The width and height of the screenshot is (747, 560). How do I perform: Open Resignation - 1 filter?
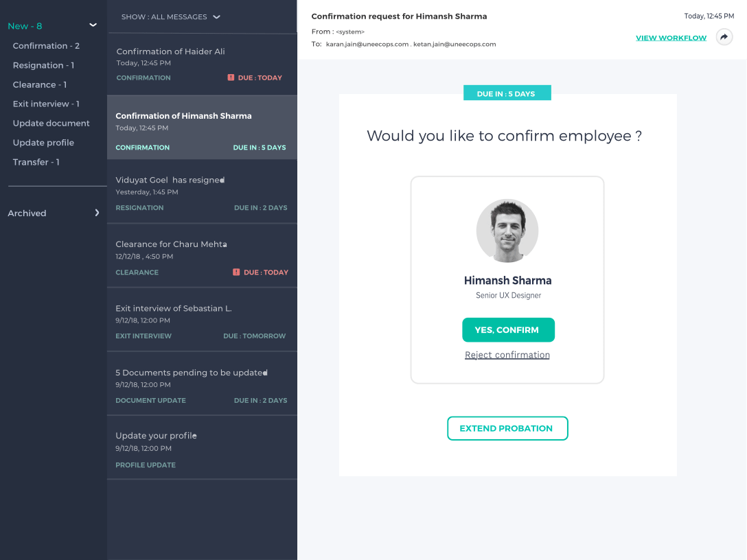click(43, 65)
